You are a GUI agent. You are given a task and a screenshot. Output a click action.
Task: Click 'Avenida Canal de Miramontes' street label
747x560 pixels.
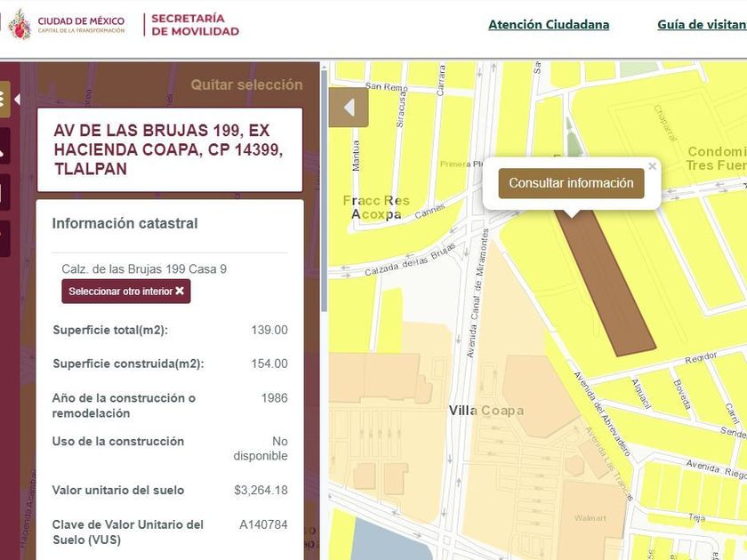click(x=478, y=294)
